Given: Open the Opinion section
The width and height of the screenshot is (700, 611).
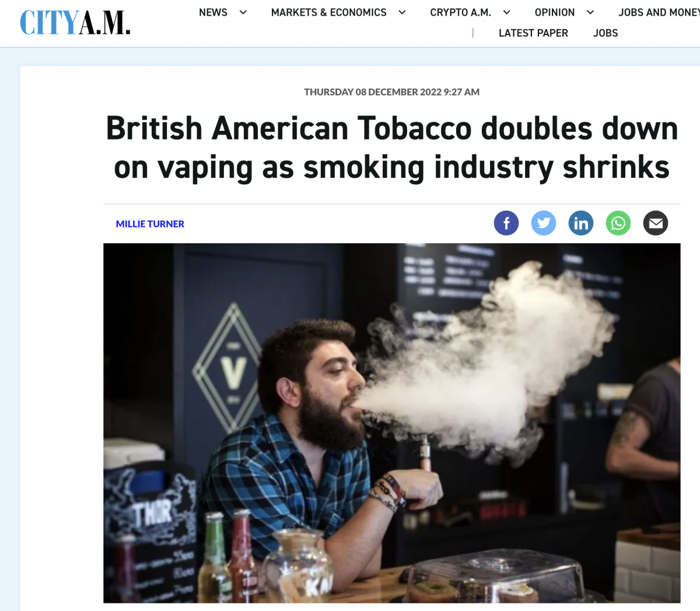Looking at the screenshot, I should coord(555,12).
